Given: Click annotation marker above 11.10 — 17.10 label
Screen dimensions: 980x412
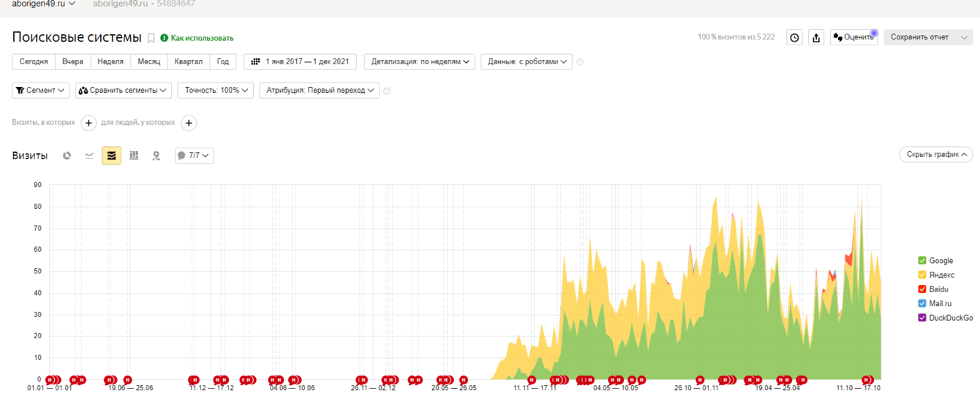Looking at the screenshot, I should 867,380.
